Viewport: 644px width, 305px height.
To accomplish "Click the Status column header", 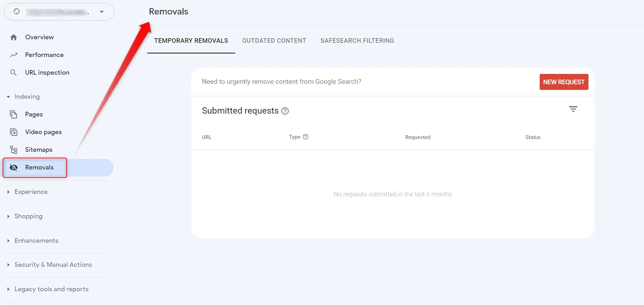I will pyautogui.click(x=533, y=137).
